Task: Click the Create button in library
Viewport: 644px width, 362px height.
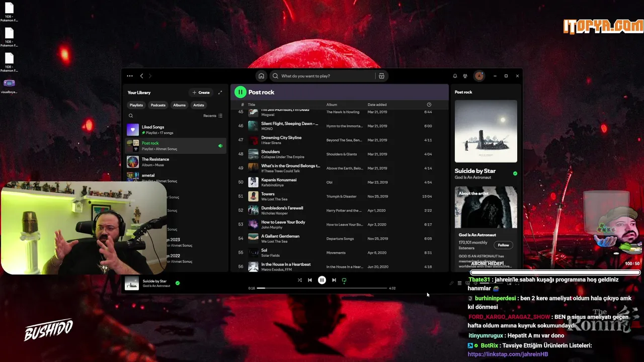Action: [201, 93]
